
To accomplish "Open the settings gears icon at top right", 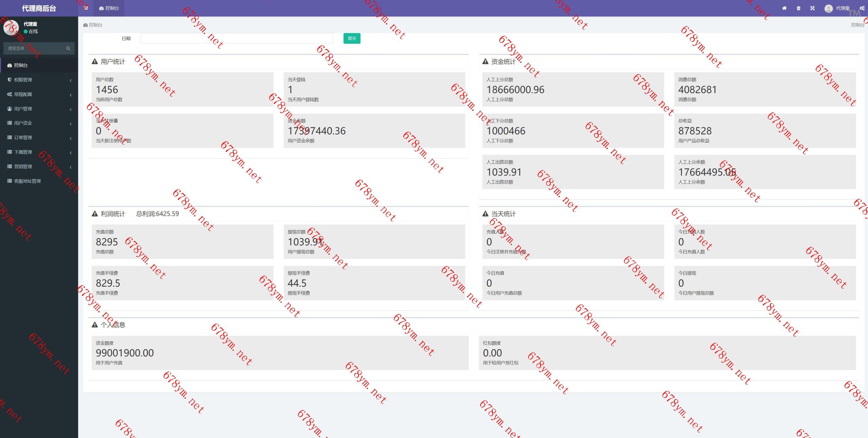I will (862, 8).
